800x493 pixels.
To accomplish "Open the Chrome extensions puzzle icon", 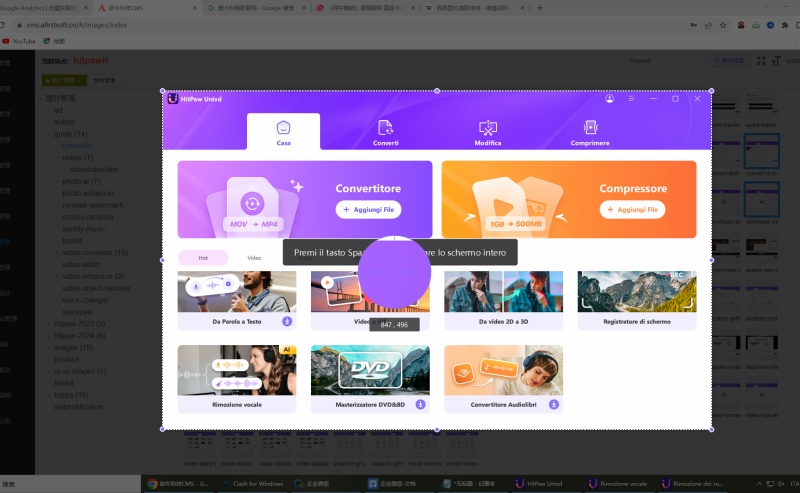I will tap(785, 25).
